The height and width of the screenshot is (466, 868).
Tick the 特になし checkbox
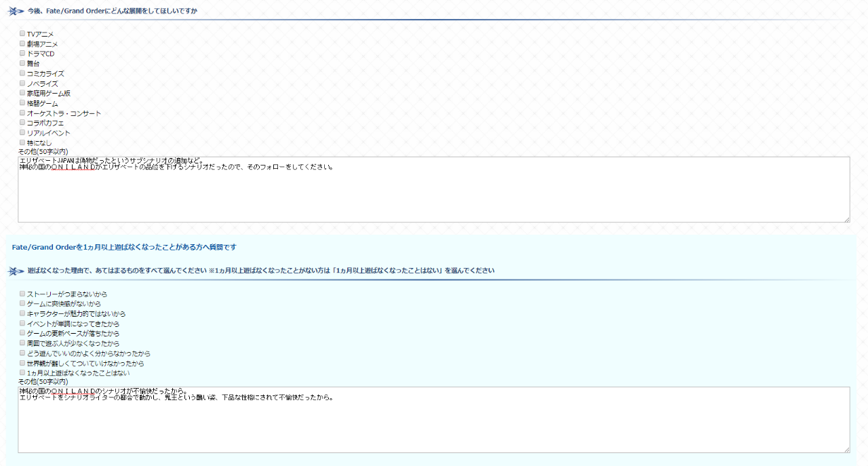(22, 142)
